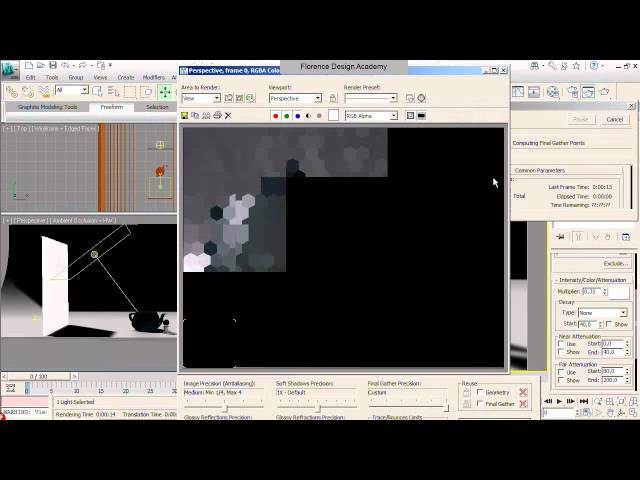Enable Near Attenuation Use checkbox
Viewport: 640px width, 480px height.
(x=561, y=344)
